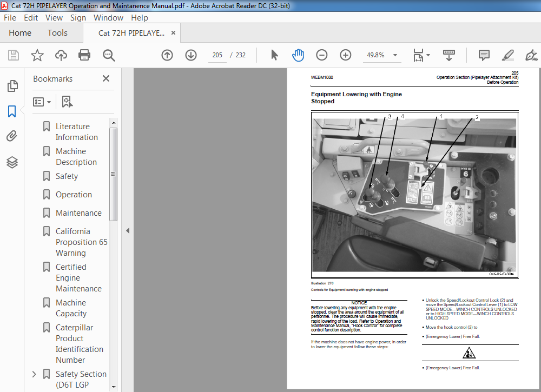This screenshot has width=541, height=392.
Task: Open the Edit menu
Action: [x=31, y=18]
